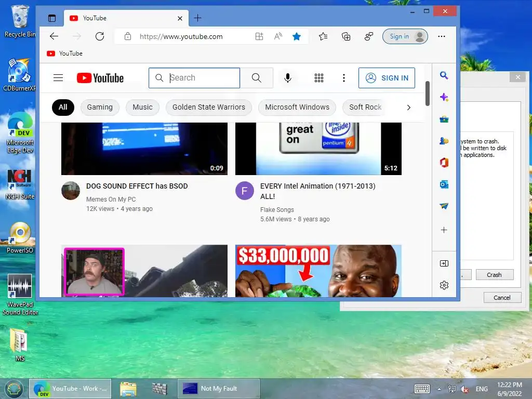This screenshot has width=532, height=399.
Task: Select the Music category chip
Action: (x=142, y=107)
